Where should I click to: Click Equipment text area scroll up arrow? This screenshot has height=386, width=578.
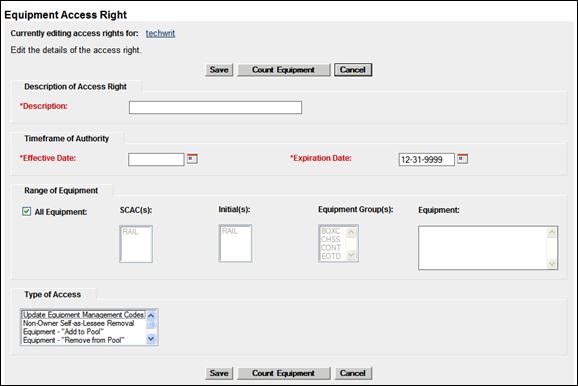point(552,232)
